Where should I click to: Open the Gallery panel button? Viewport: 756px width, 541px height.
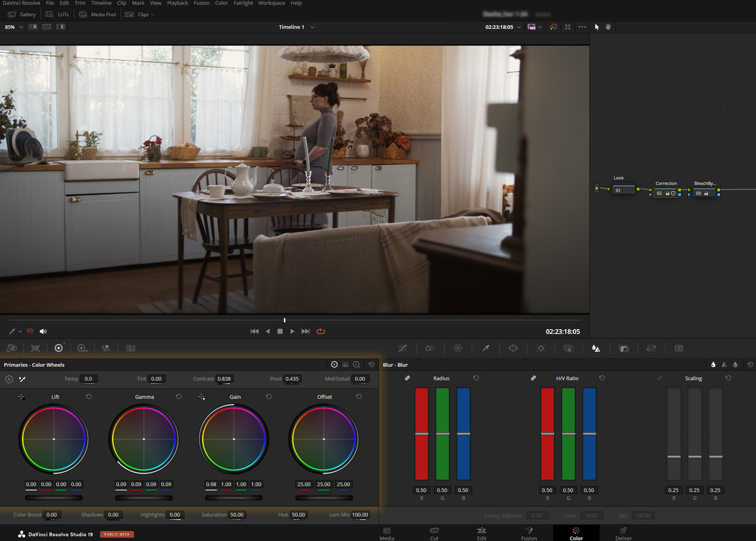coord(22,15)
